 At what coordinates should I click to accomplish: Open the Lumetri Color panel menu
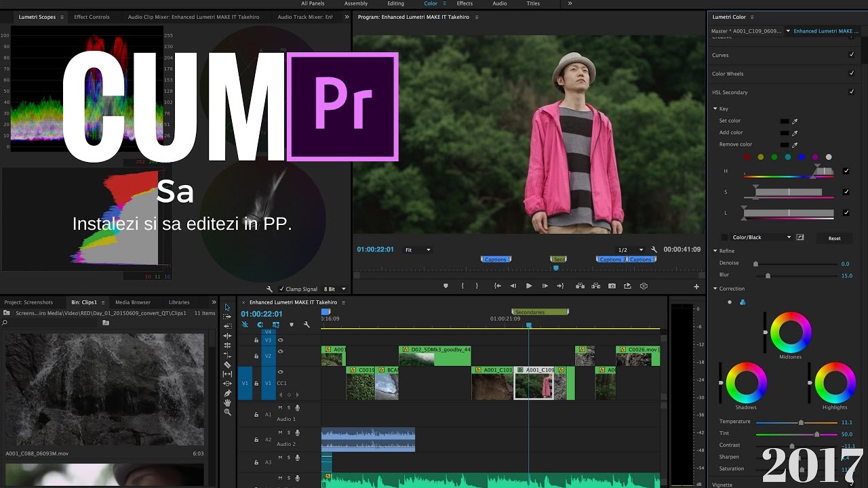[x=752, y=17]
